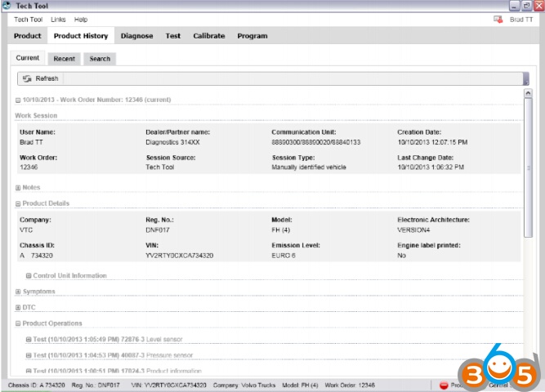
Task: Show the Recent sub-tab
Action: pos(65,59)
